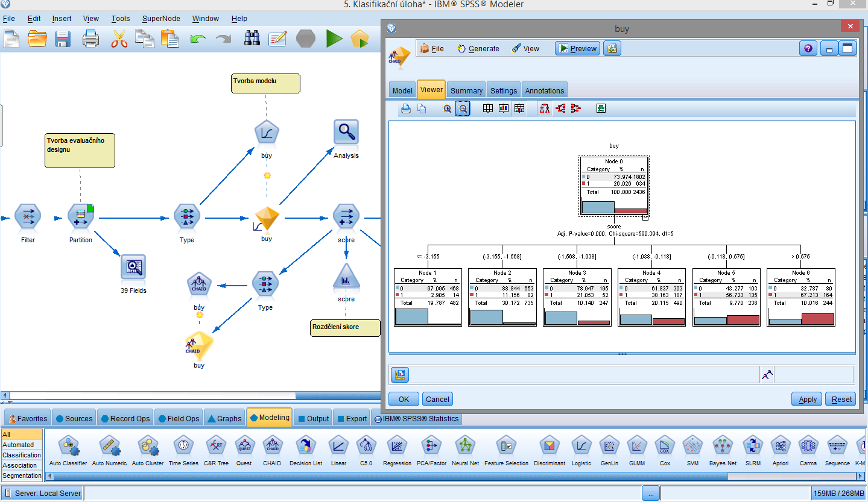The height and width of the screenshot is (502, 868).
Task: Toggle table display in tree nodes
Action: [x=488, y=108]
